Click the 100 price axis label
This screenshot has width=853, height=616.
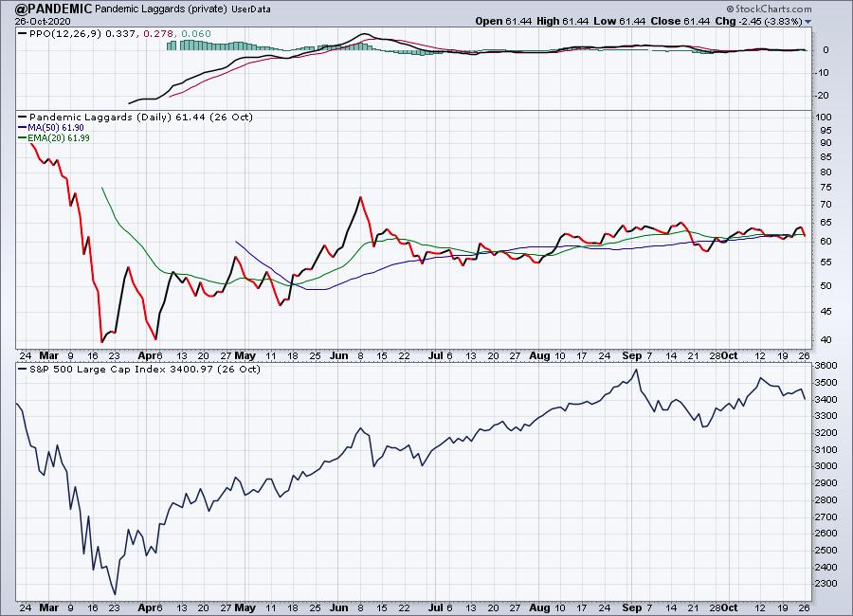(x=824, y=117)
